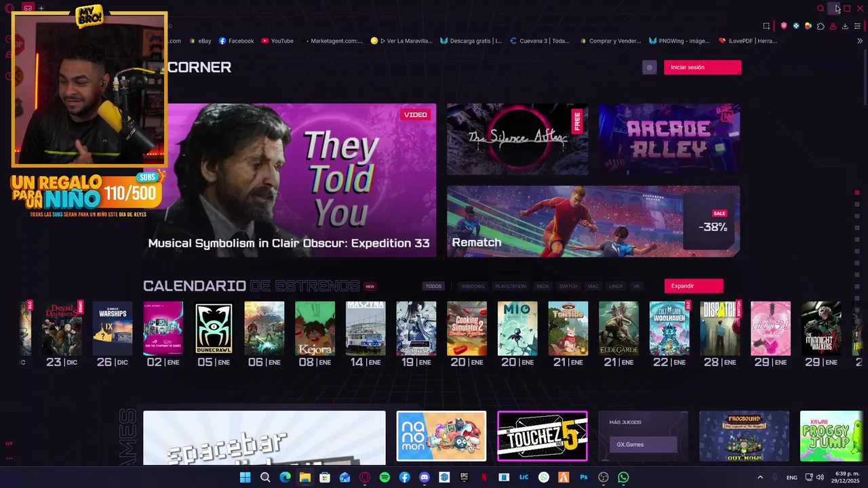Open the Dunecrawl release on 05 ENE

(x=214, y=329)
